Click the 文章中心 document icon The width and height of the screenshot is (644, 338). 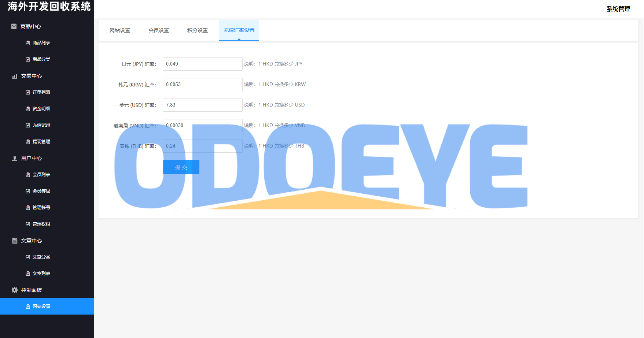(15, 241)
